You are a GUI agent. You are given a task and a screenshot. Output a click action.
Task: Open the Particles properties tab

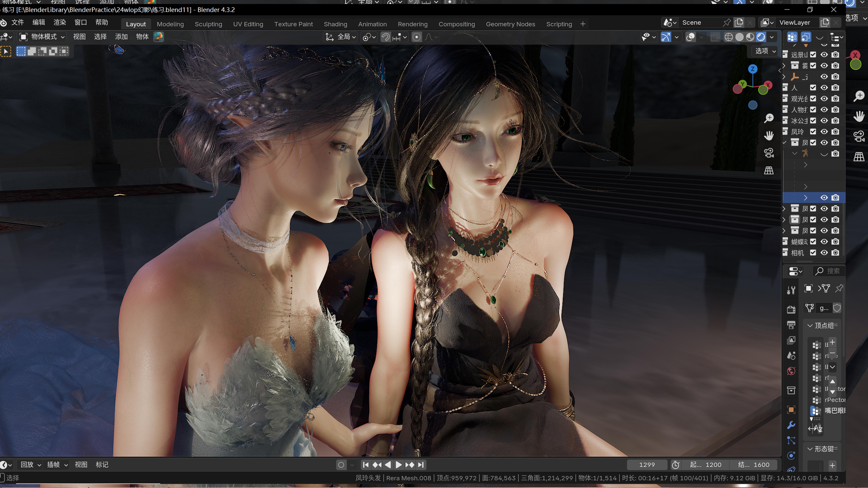791,441
